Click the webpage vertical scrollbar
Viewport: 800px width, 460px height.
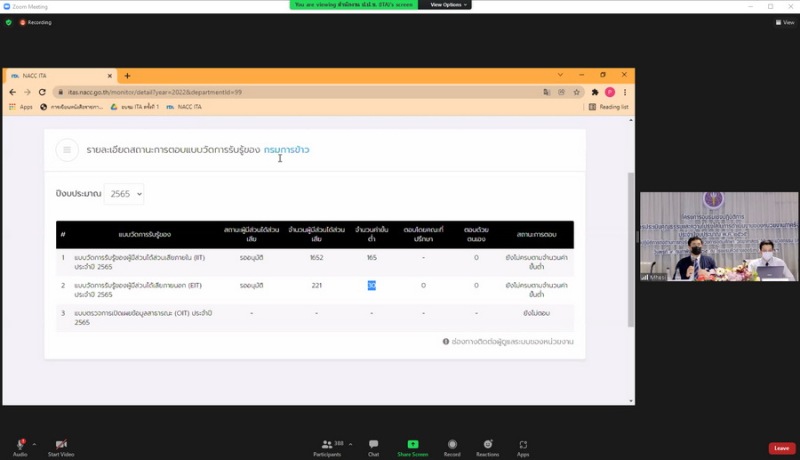click(630, 250)
